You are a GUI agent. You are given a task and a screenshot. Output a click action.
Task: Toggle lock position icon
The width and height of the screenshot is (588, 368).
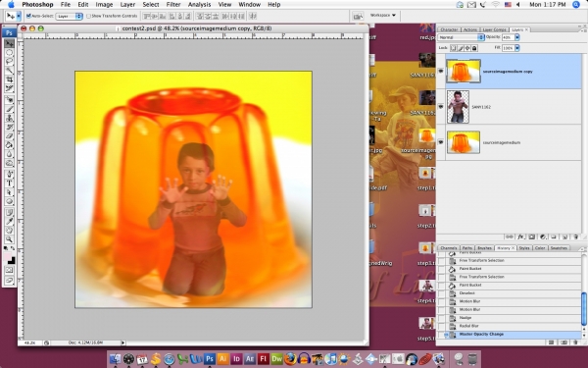pos(467,48)
